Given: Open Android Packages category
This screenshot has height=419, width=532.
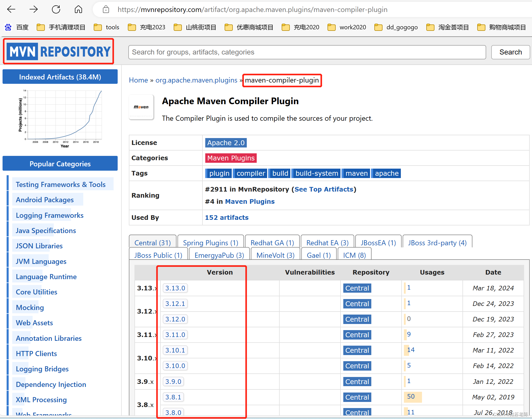Looking at the screenshot, I should [x=45, y=200].
